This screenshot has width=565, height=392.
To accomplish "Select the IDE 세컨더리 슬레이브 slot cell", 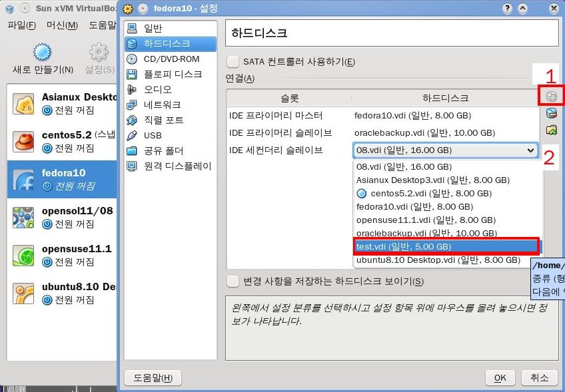I will tap(289, 150).
